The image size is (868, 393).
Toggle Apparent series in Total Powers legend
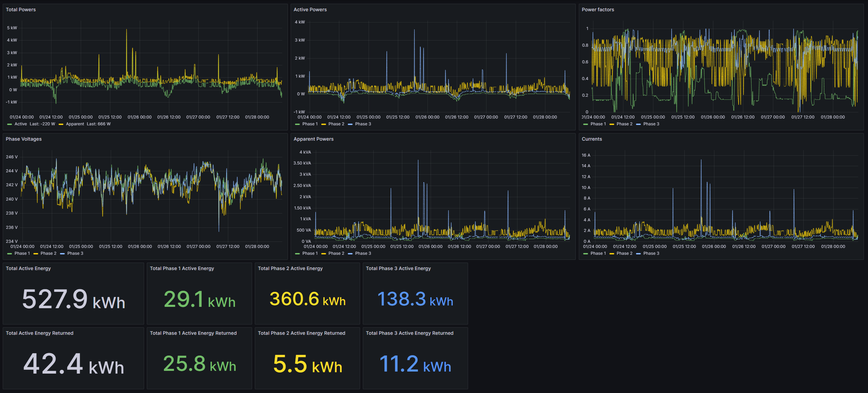click(75, 124)
